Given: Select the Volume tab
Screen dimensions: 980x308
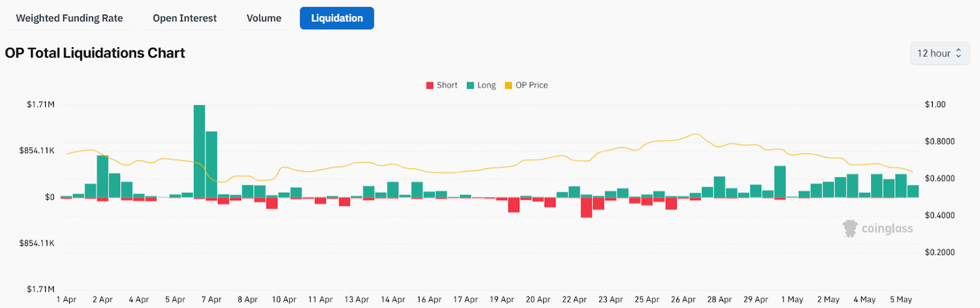Looking at the screenshot, I should tap(264, 18).
